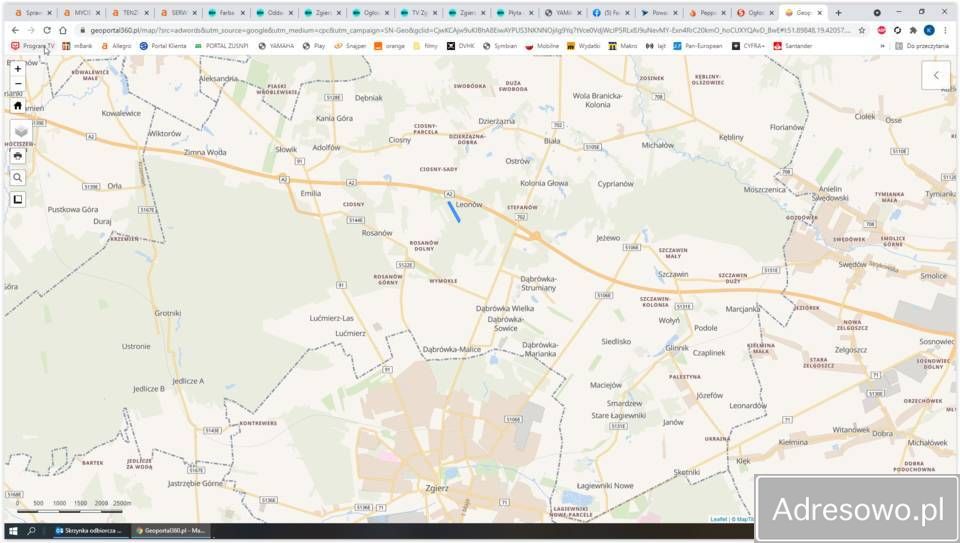This screenshot has height=543, width=960.
Task: Show hidden bookmarks with the double chevron
Action: (x=882, y=46)
